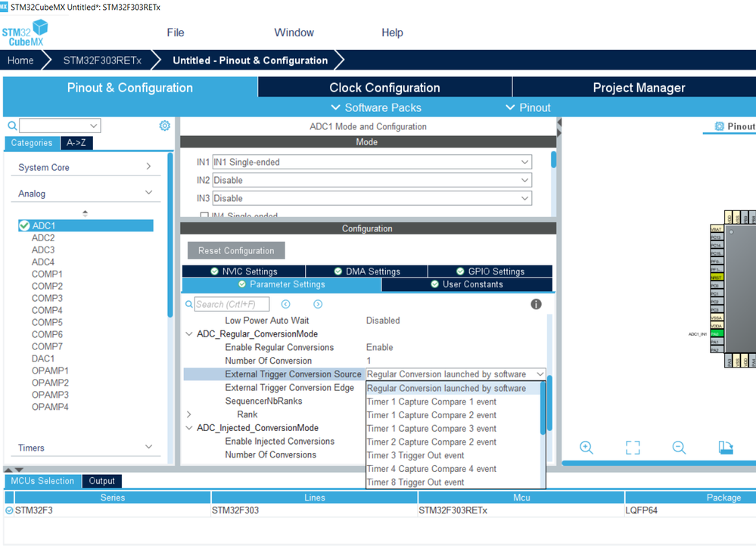Select OPAMP1 in the Analog list

(x=50, y=371)
